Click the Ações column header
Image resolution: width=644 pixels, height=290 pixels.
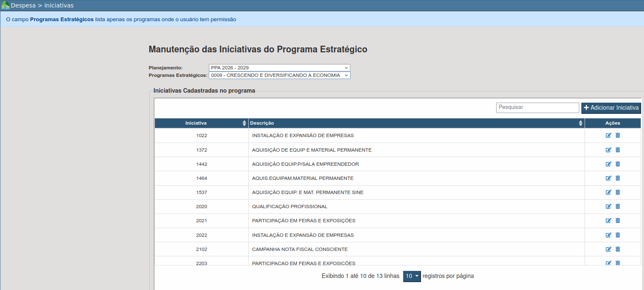pyautogui.click(x=612, y=123)
